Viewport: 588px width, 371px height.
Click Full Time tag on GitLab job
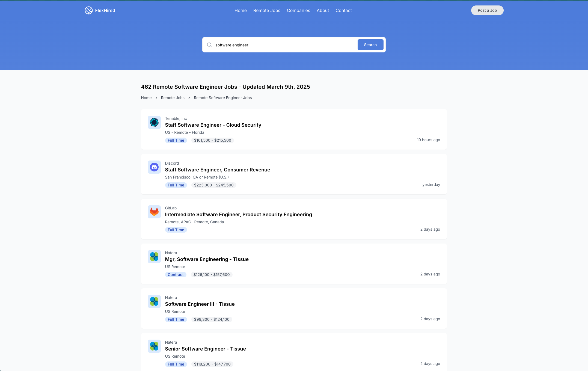point(176,230)
